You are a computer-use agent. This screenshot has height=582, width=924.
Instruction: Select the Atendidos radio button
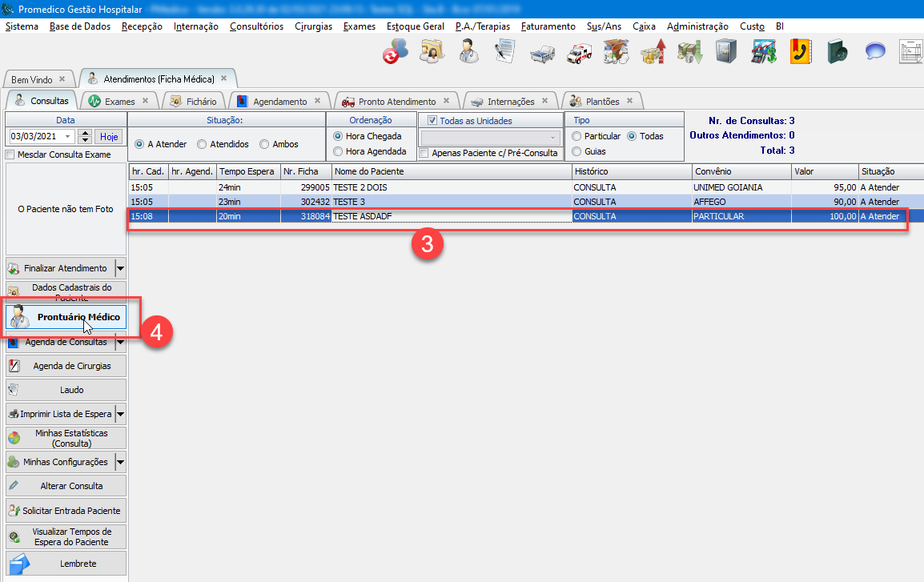[x=203, y=144]
